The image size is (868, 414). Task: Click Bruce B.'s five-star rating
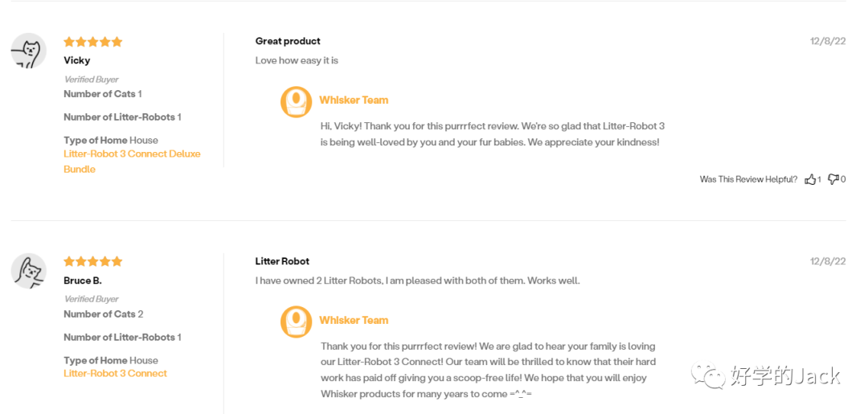tap(93, 261)
